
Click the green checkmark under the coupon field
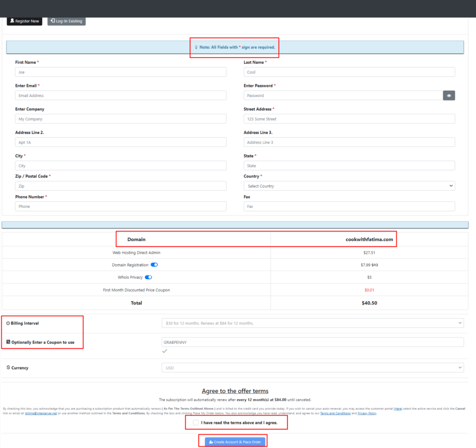165,351
